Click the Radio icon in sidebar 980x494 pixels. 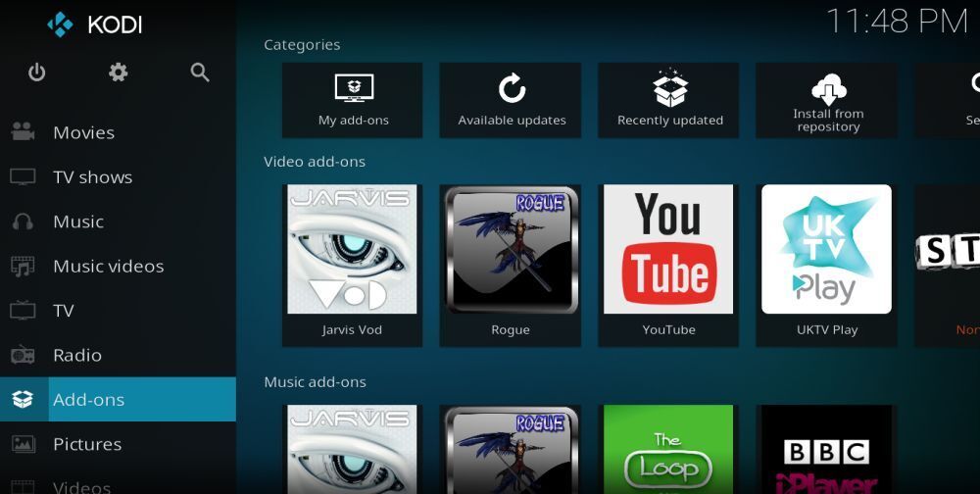point(23,355)
